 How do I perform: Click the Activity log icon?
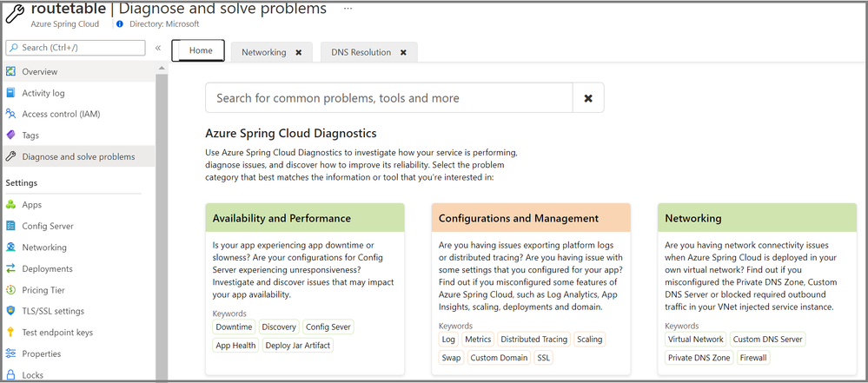10,93
